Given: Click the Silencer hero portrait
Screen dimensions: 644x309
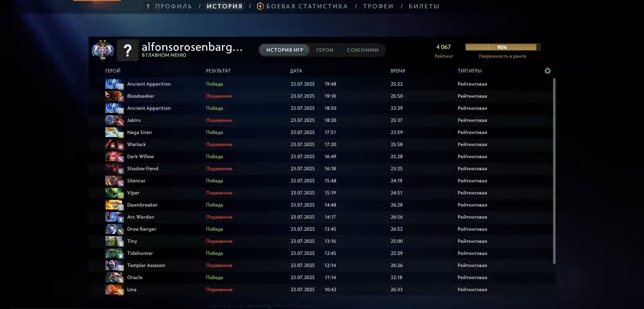Looking at the screenshot, I should pos(114,181).
